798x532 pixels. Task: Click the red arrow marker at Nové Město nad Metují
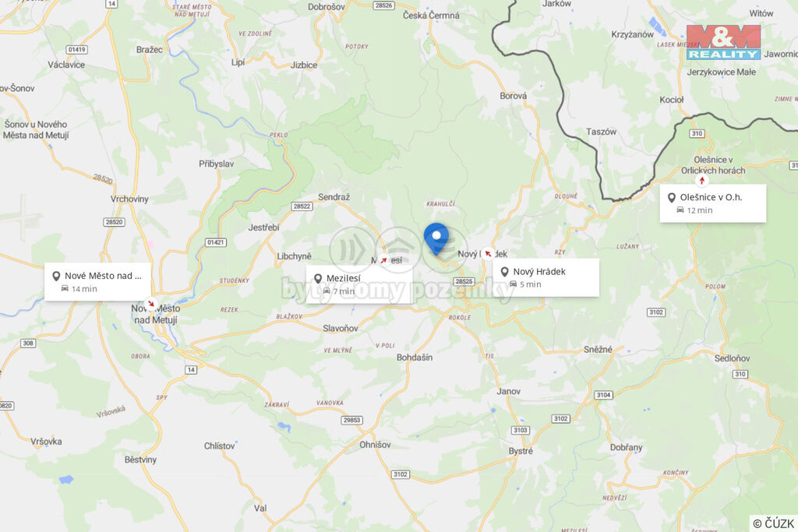coord(150,304)
